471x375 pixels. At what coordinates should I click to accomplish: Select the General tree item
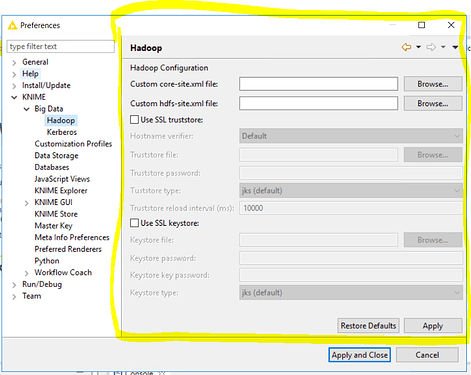pyautogui.click(x=35, y=62)
